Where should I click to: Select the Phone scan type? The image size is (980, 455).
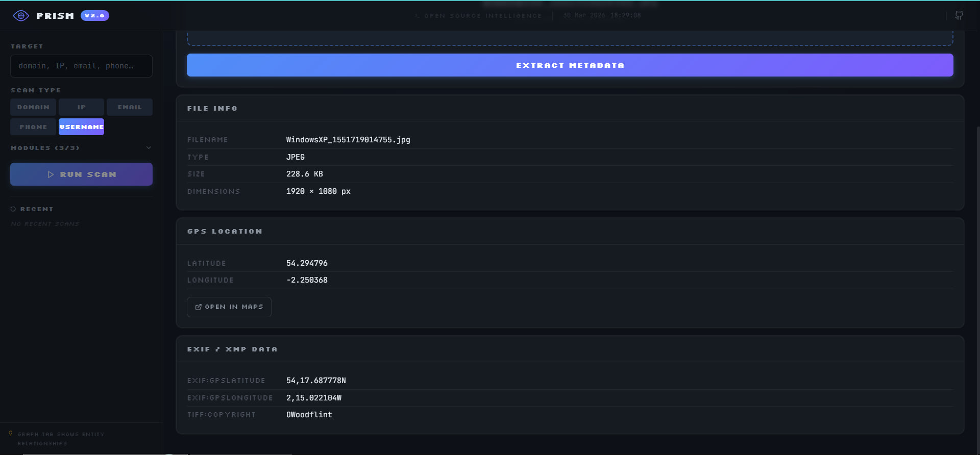click(x=33, y=127)
